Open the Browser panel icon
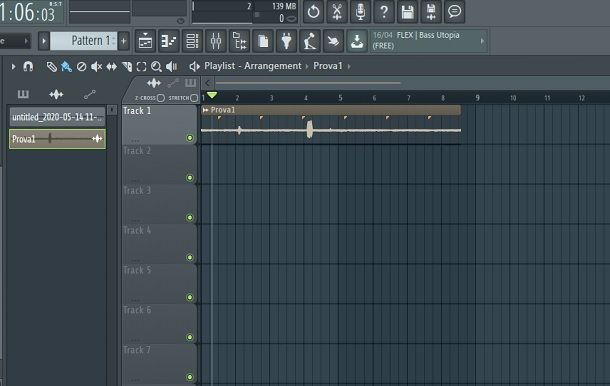This screenshot has width=610, height=386. click(239, 41)
